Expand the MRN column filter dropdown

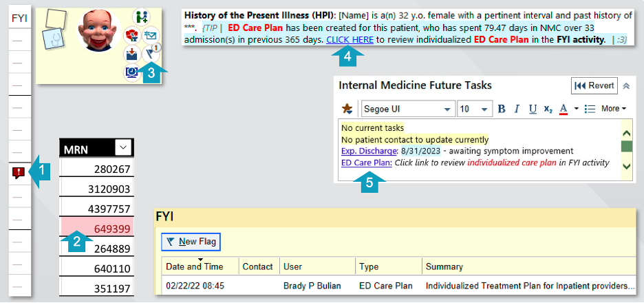(x=122, y=147)
